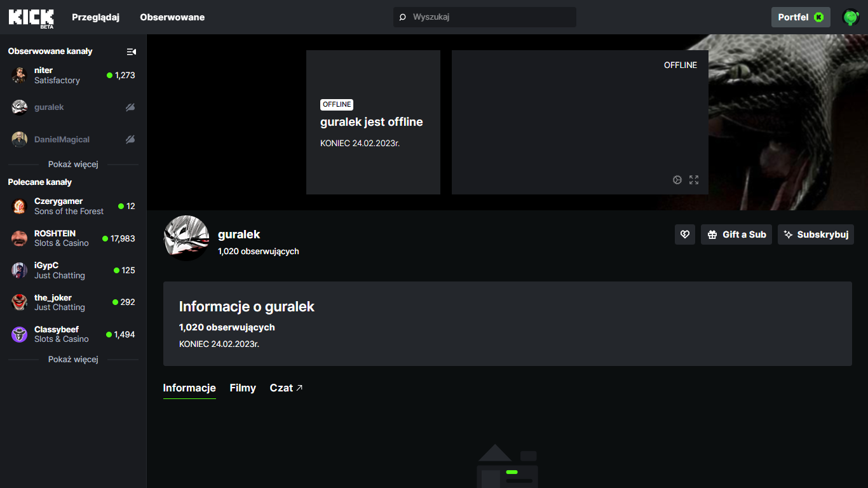The height and width of the screenshot is (488, 868).
Task: Click the OFFLINE badge above the stream title
Action: click(337, 104)
